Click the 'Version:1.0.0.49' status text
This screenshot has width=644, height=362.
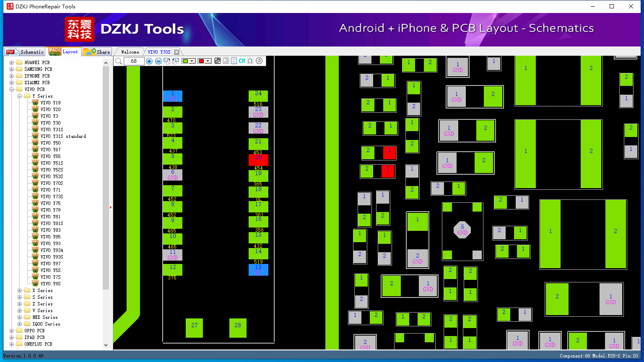23,356
